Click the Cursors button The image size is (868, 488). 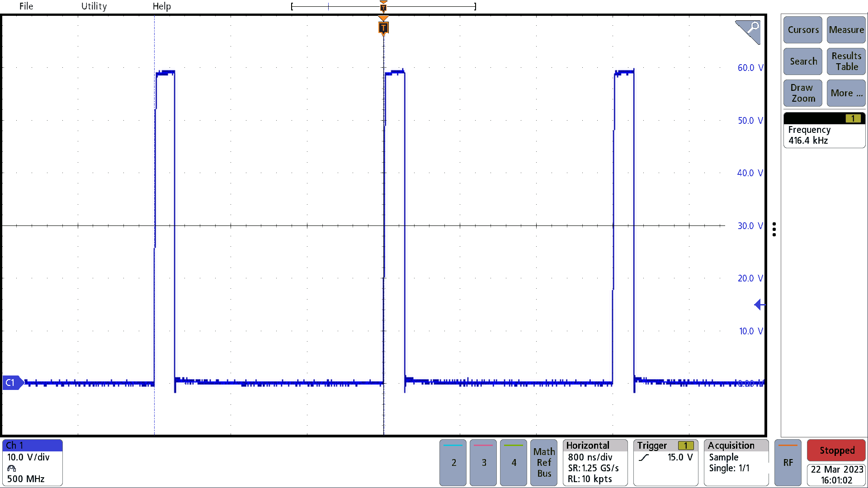(x=803, y=30)
